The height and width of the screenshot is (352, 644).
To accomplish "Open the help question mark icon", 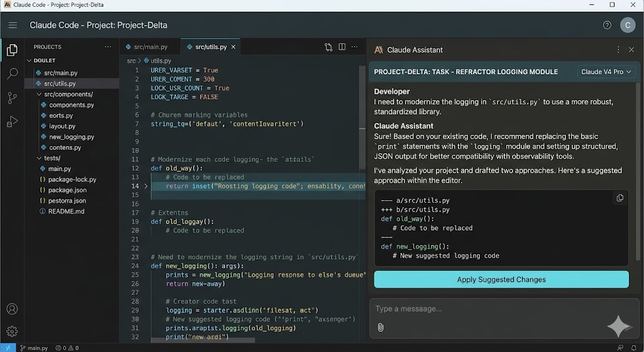I will click(607, 25).
